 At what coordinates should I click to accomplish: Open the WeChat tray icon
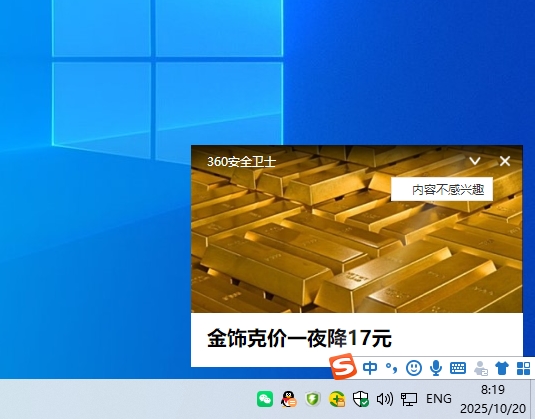pyautogui.click(x=265, y=399)
